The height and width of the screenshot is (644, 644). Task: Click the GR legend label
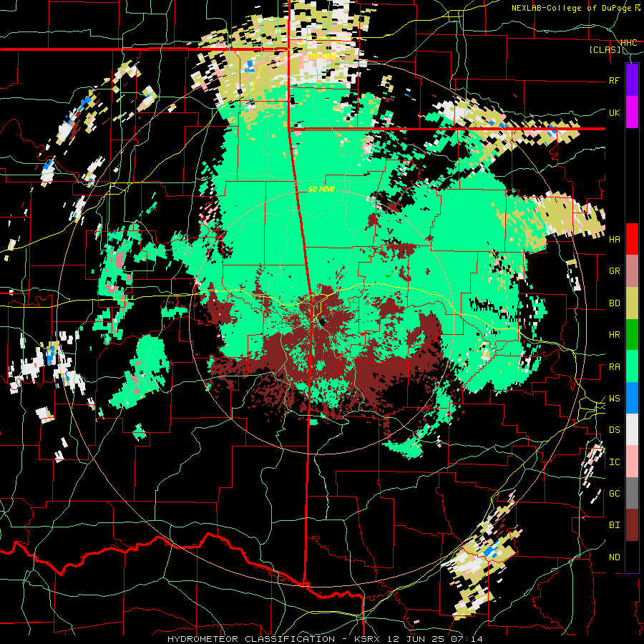coord(614,271)
